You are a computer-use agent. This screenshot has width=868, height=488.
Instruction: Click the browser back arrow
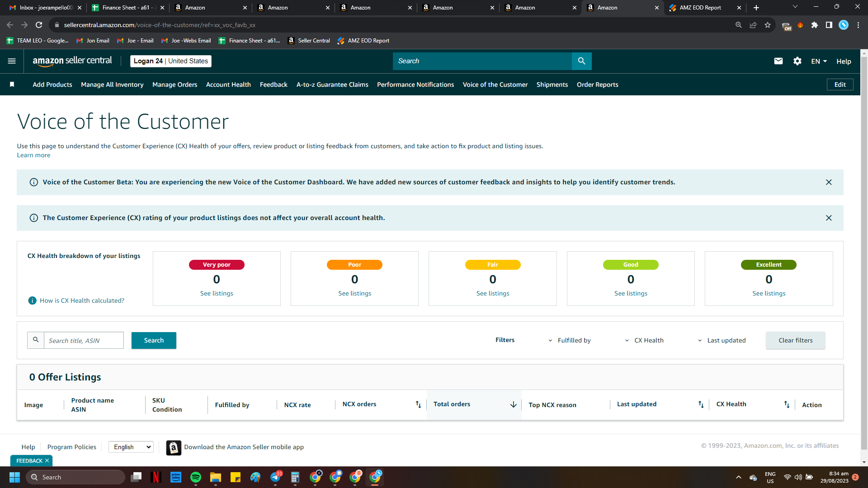click(10, 25)
